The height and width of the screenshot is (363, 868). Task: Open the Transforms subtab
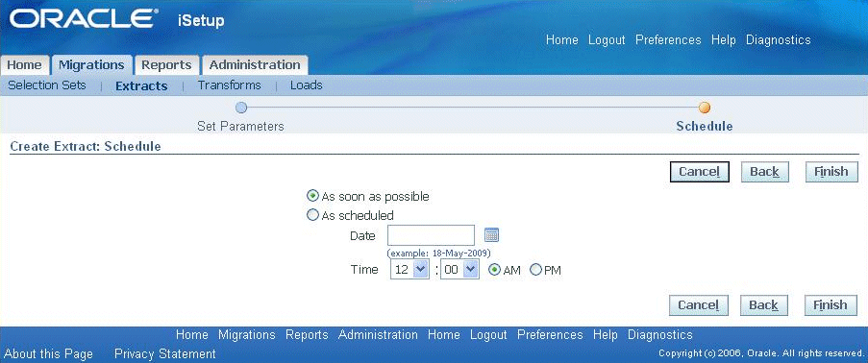coord(229,85)
